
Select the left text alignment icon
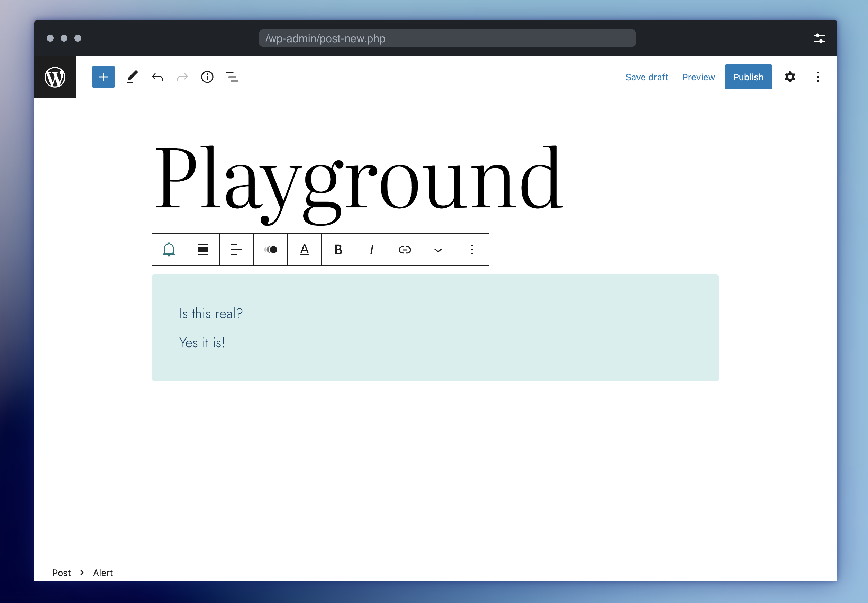[235, 249]
